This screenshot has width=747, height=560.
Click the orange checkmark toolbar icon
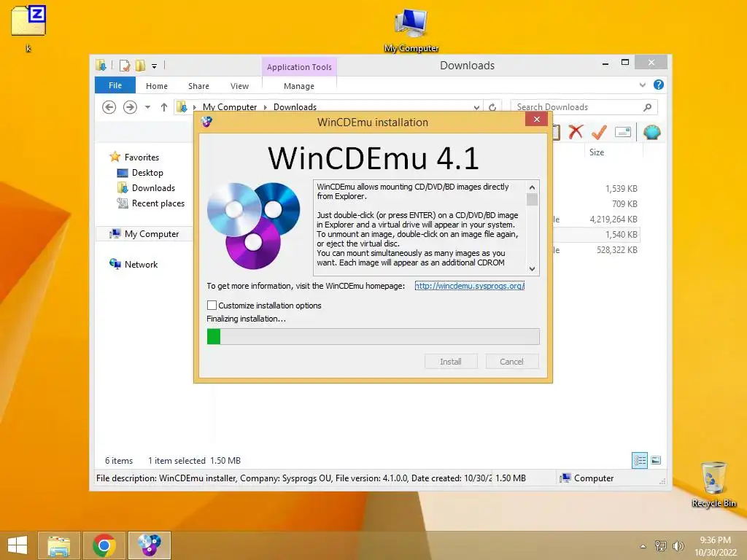[x=600, y=132]
